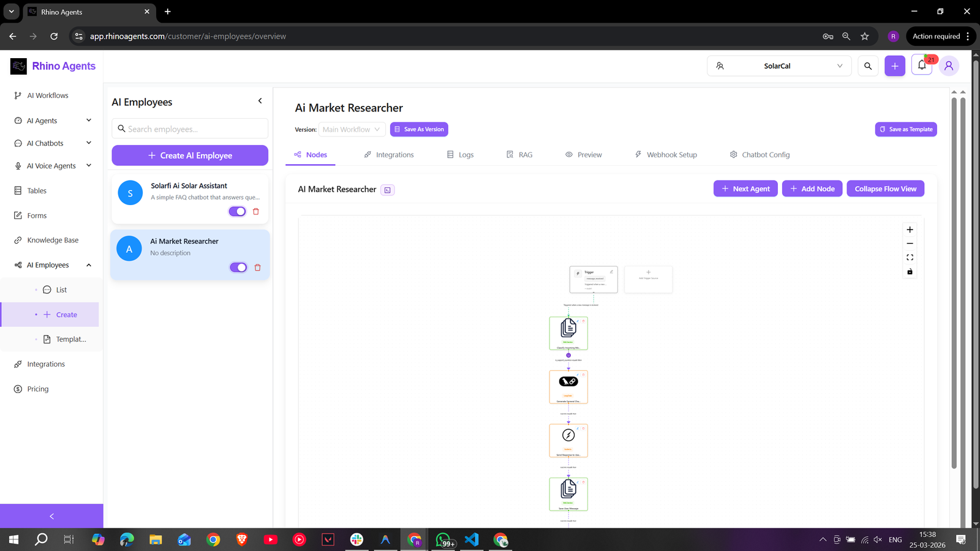
Task: Fit the workflow to the screen
Action: [x=910, y=257]
